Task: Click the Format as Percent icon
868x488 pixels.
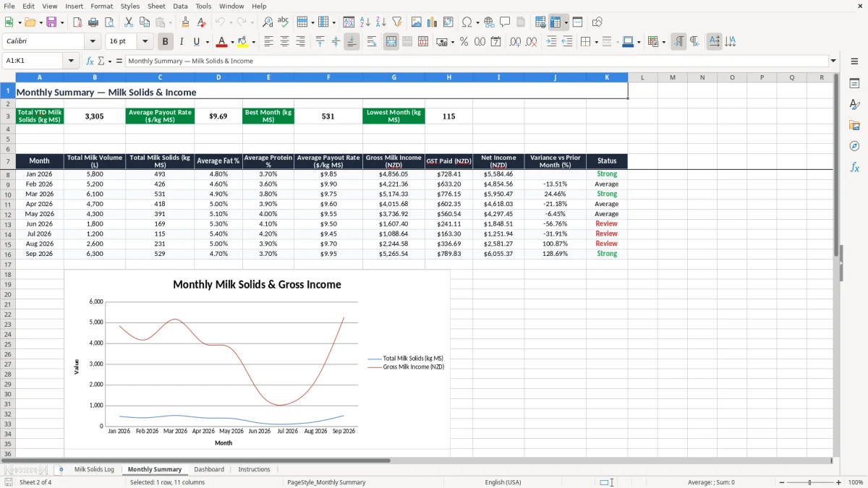Action: click(x=464, y=42)
